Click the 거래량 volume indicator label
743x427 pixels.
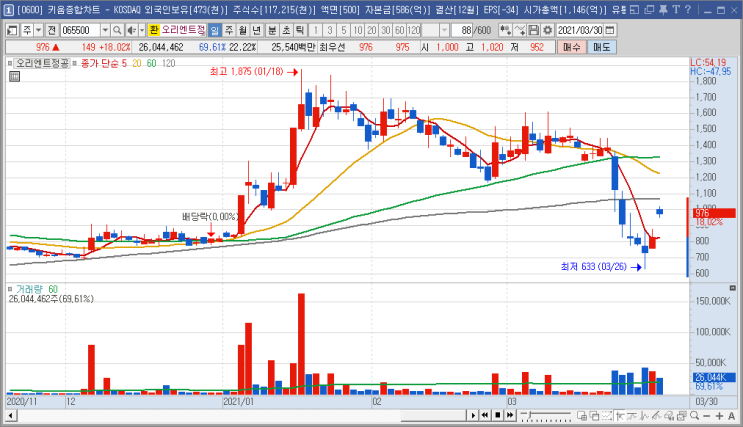pyautogui.click(x=29, y=289)
